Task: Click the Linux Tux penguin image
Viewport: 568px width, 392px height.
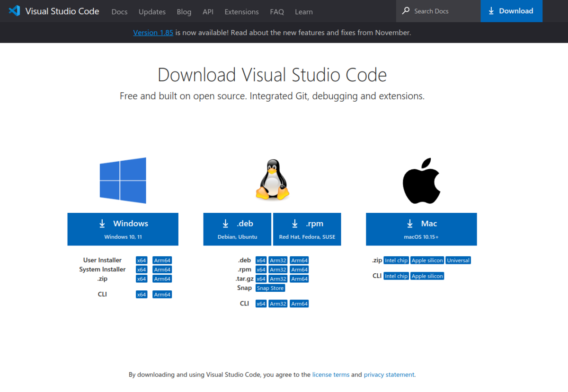Action: click(272, 180)
